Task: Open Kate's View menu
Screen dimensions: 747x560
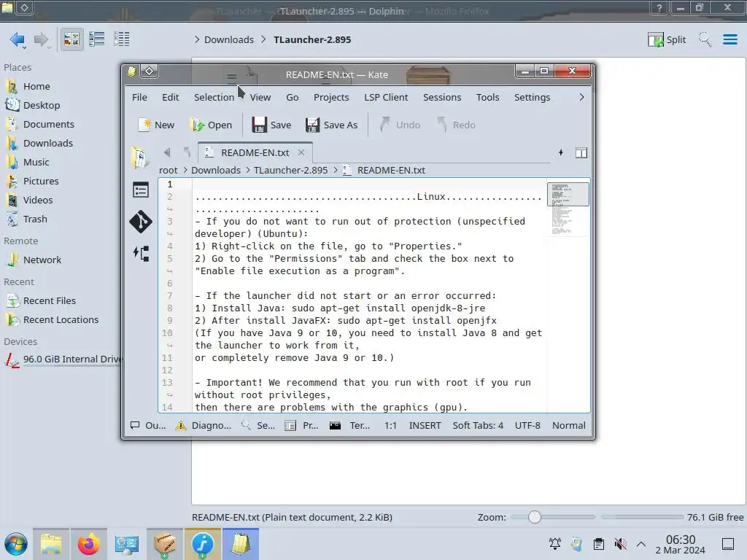Action: pos(260,97)
